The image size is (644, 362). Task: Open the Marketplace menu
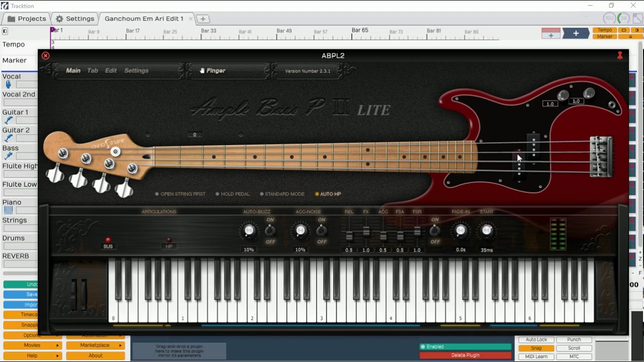pyautogui.click(x=95, y=345)
